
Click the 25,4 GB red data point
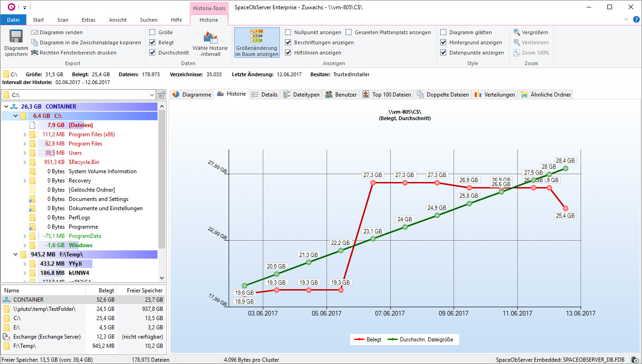(x=565, y=208)
